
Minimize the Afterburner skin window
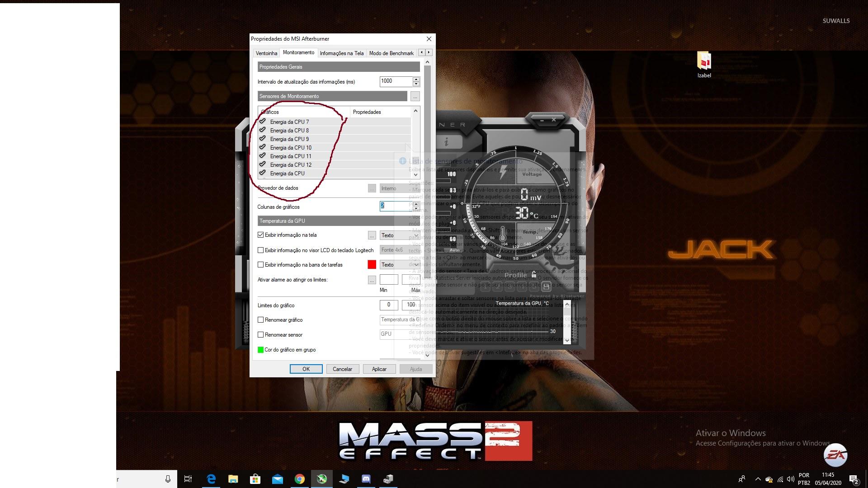coord(542,120)
